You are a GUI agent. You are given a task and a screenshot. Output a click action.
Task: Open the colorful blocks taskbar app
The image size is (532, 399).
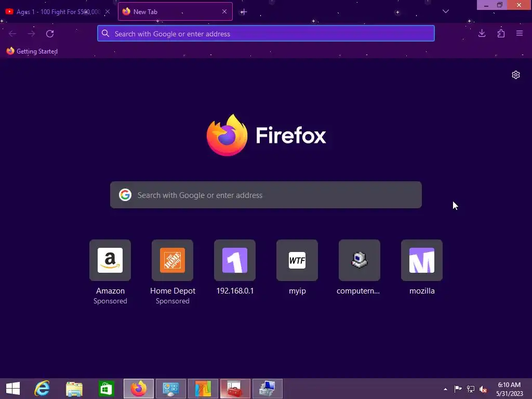pyautogui.click(x=203, y=389)
